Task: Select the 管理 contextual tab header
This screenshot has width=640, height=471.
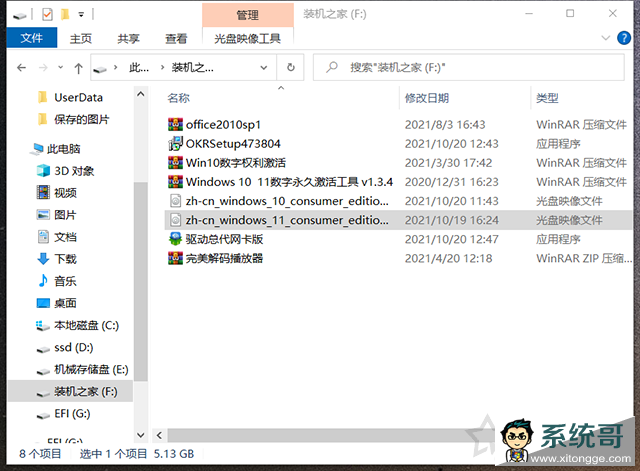Action: (x=247, y=15)
